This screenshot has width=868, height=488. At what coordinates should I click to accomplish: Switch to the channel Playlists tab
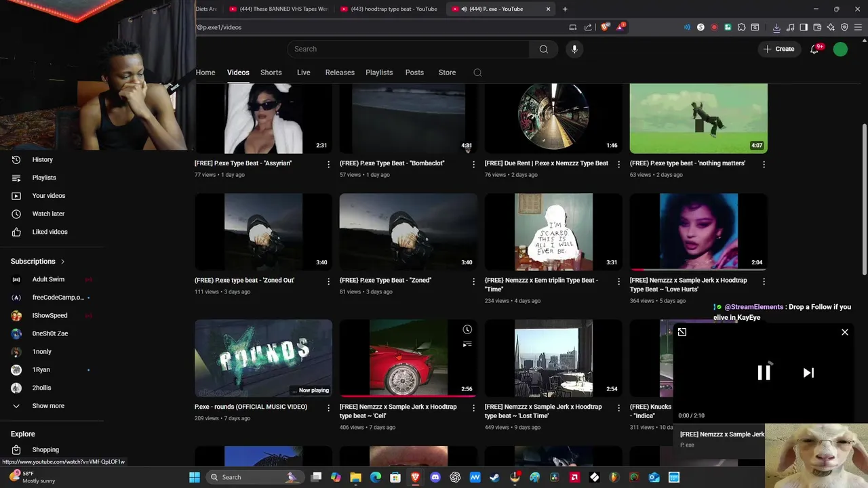[379, 73]
